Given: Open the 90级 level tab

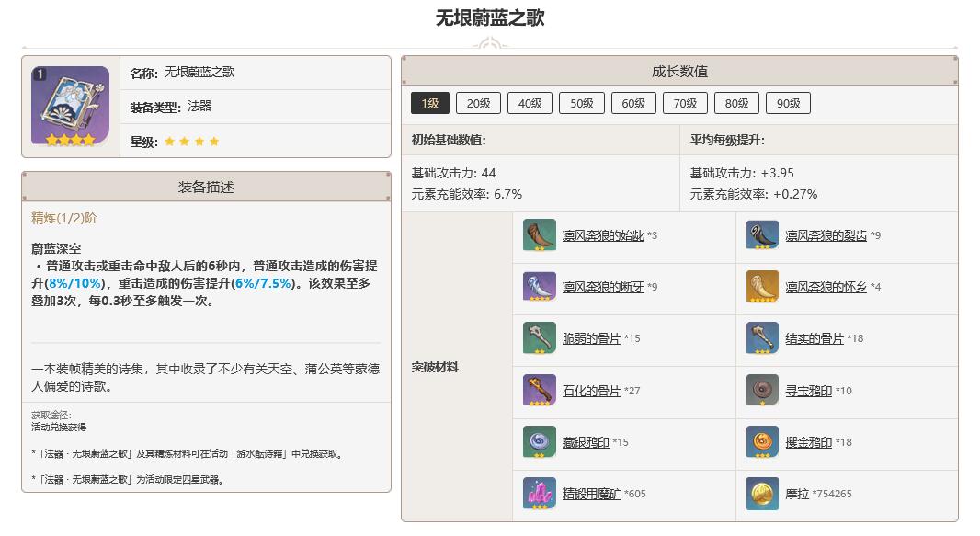Looking at the screenshot, I should click(x=789, y=103).
